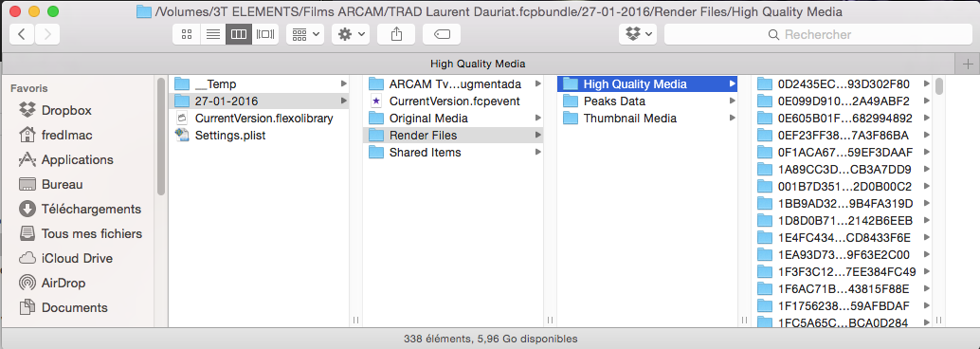
Task: Select the Render Files folder
Action: point(453,135)
